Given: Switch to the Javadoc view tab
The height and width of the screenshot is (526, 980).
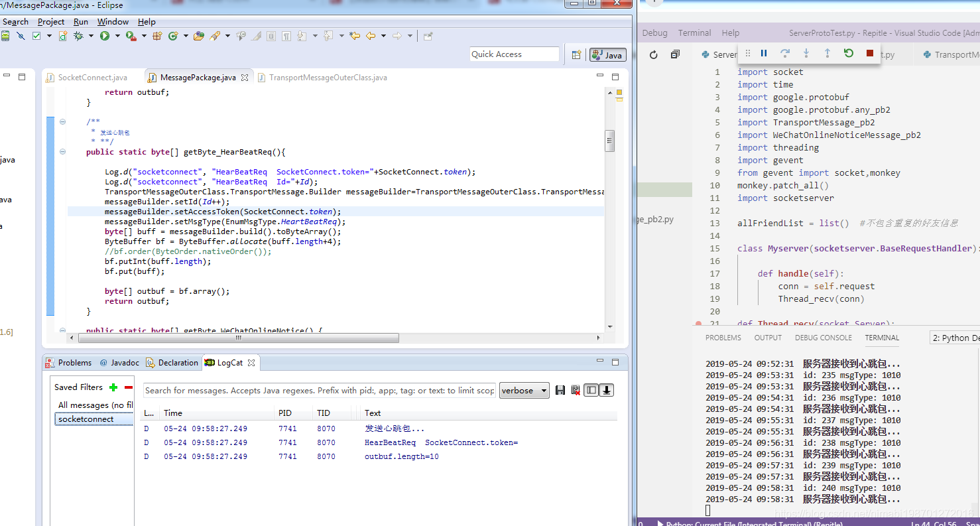Looking at the screenshot, I should point(119,363).
